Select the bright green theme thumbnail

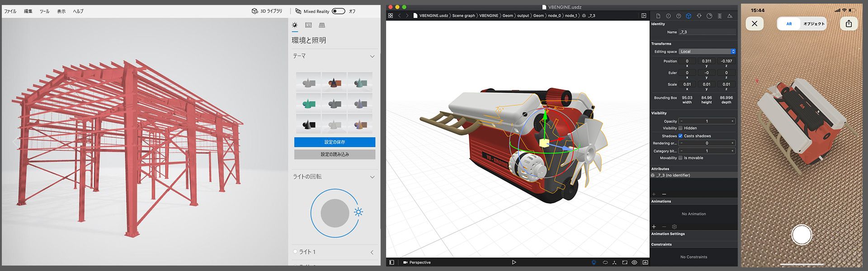(308, 103)
